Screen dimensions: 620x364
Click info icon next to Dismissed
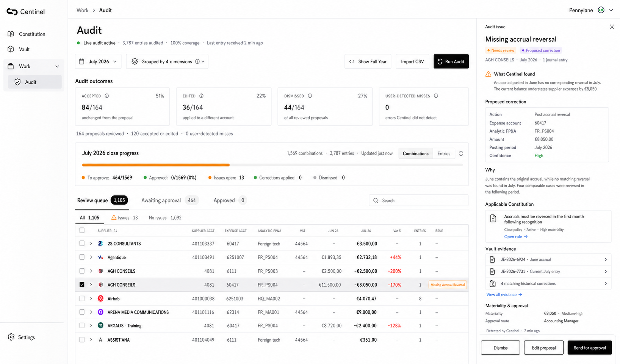tap(310, 96)
